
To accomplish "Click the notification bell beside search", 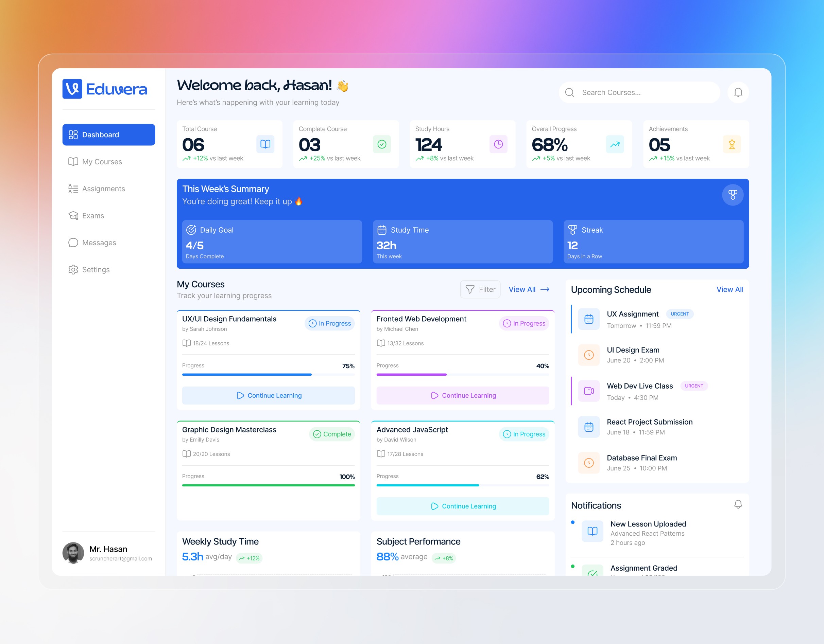I will pyautogui.click(x=738, y=92).
